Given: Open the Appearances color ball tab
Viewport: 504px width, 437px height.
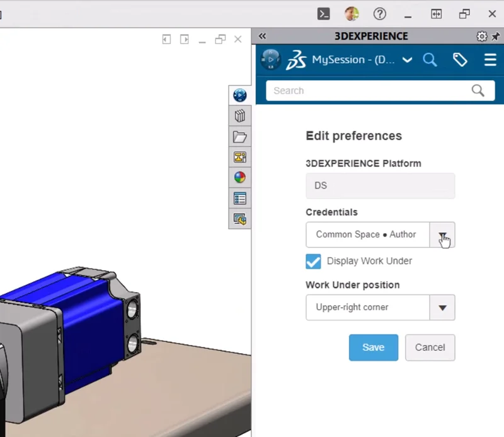Looking at the screenshot, I should 239,178.
